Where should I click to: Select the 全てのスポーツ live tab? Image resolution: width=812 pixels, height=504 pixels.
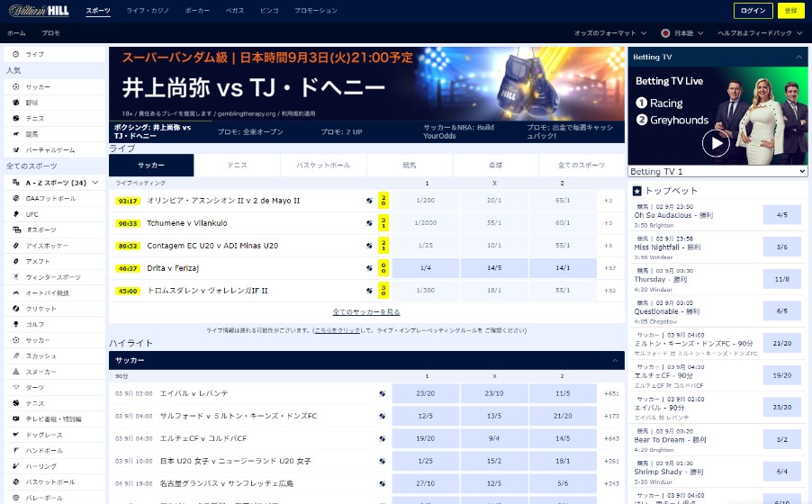click(x=582, y=166)
